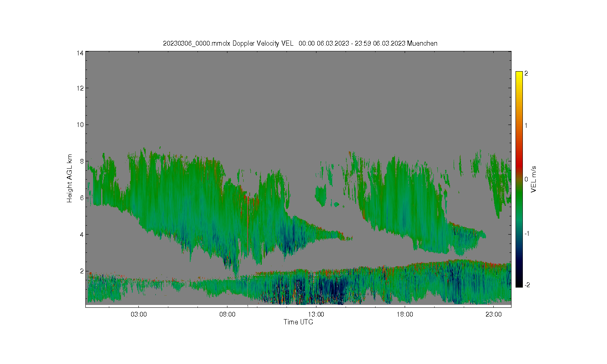Click the '14' height tick label
607x364 pixels.
(80, 53)
